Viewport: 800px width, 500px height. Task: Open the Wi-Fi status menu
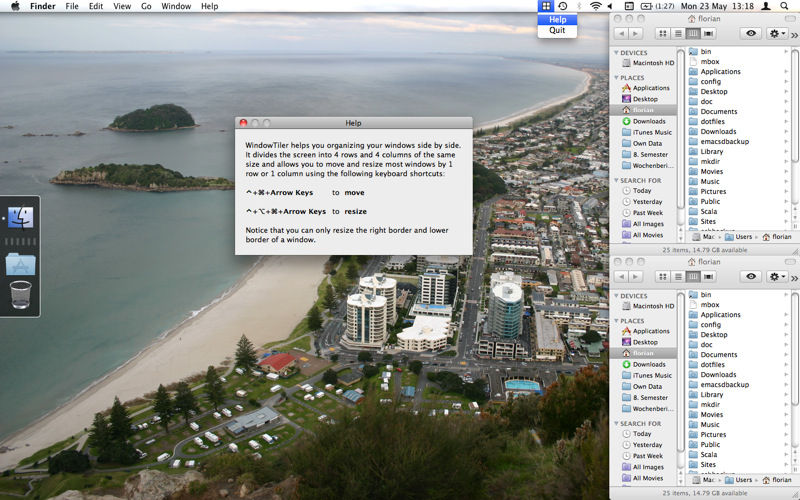pos(595,6)
